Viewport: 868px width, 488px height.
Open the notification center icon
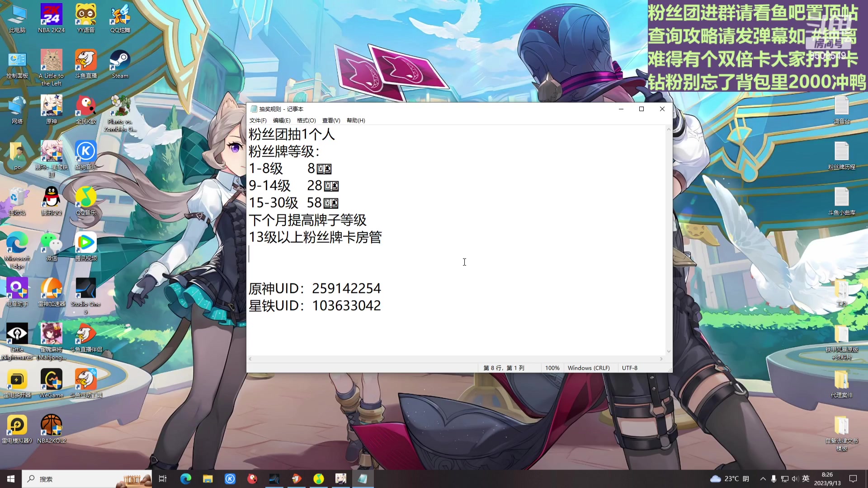tap(853, 479)
